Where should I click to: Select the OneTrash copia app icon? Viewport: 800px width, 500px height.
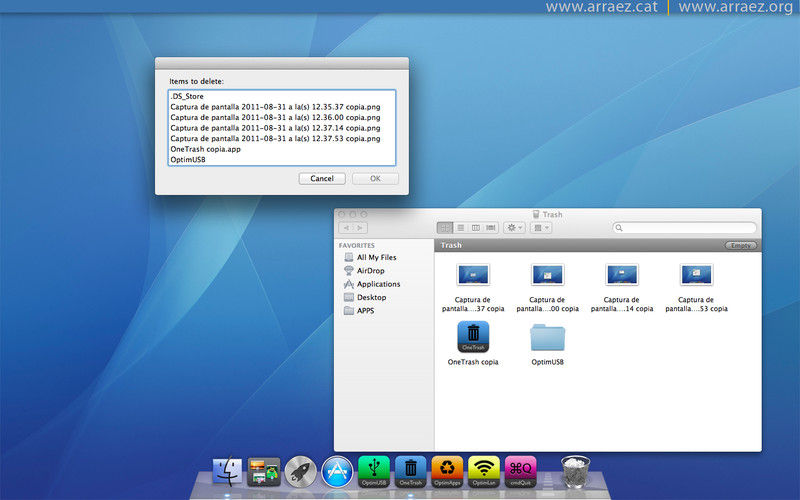click(x=473, y=337)
